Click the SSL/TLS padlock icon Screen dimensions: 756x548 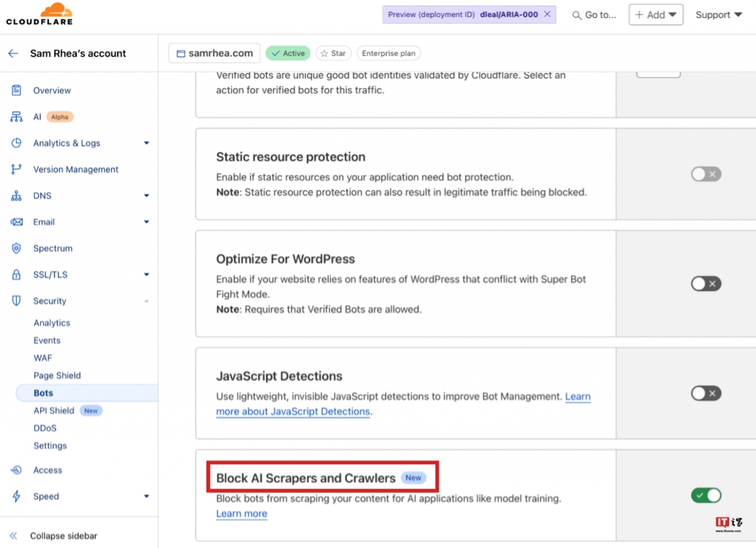(x=16, y=275)
